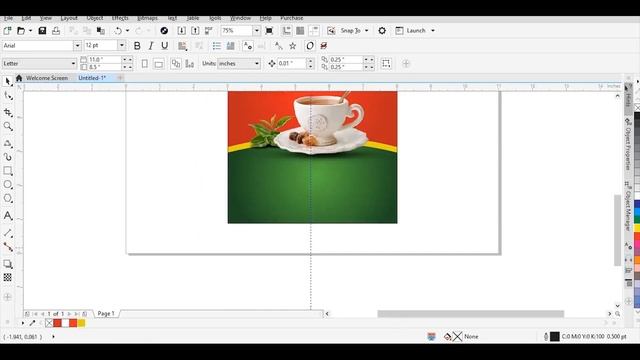Image resolution: width=640 pixels, height=360 pixels.
Task: Click the horizontal scrollbar thumb
Action: 471,313
